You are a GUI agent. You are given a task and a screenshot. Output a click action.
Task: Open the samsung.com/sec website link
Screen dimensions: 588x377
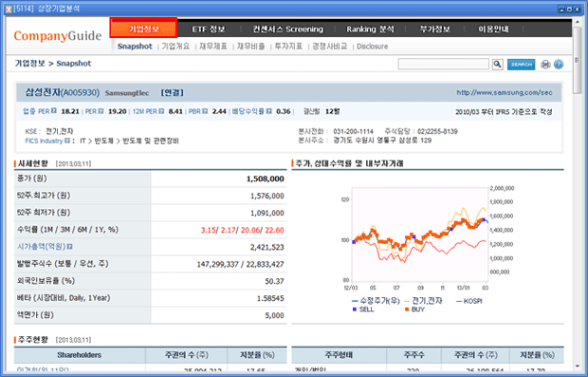click(504, 92)
